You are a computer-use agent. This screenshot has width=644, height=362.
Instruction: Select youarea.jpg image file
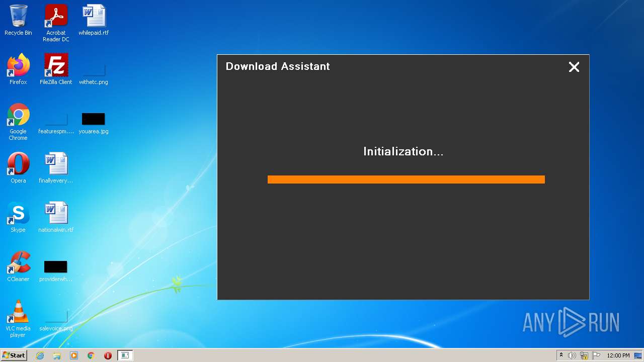pos(94,123)
